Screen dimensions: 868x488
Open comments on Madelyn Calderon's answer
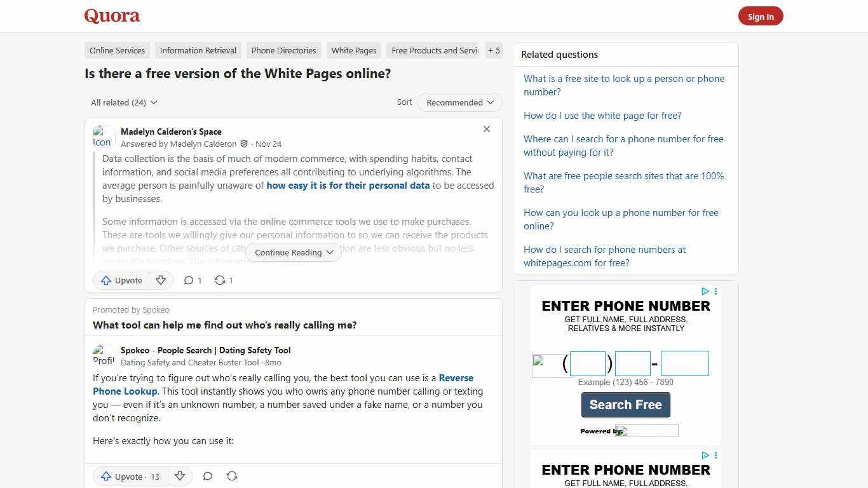[x=189, y=280]
